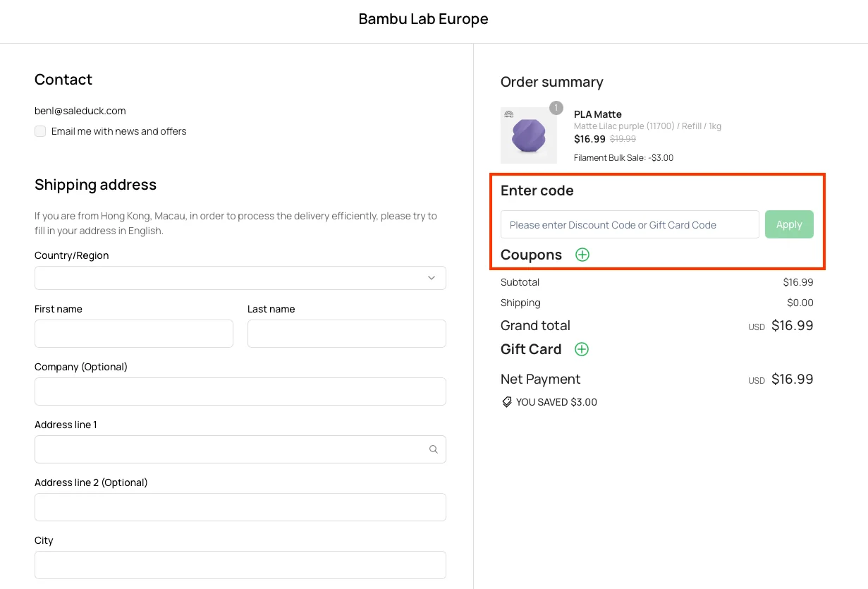Click the Company (Optional) field

click(240, 391)
